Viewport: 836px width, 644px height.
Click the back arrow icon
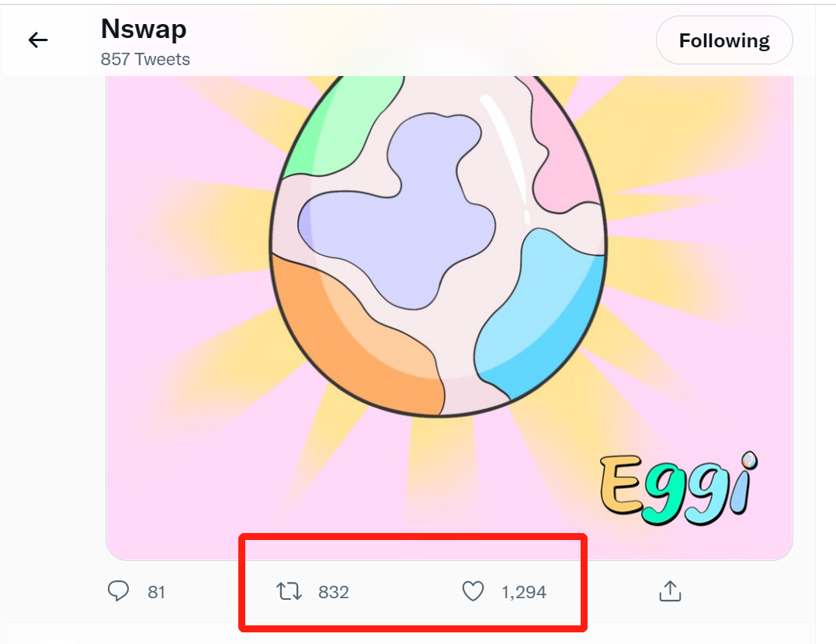coord(38,40)
